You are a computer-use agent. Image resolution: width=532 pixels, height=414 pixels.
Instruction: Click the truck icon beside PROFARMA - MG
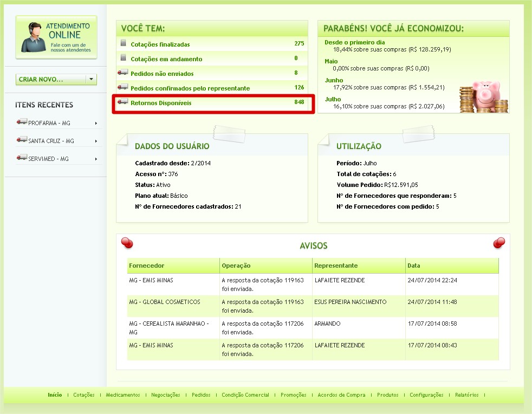pyautogui.click(x=22, y=122)
